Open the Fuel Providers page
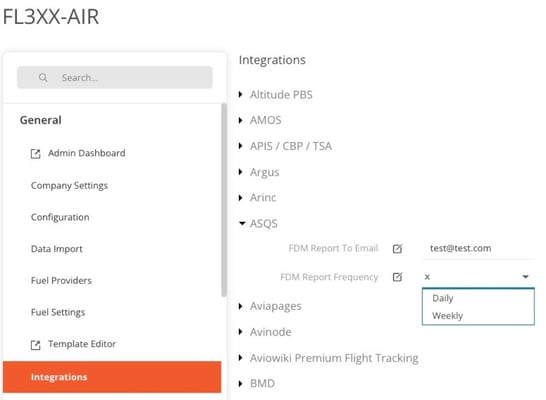The width and height of the screenshot is (546, 400). [x=61, y=281]
